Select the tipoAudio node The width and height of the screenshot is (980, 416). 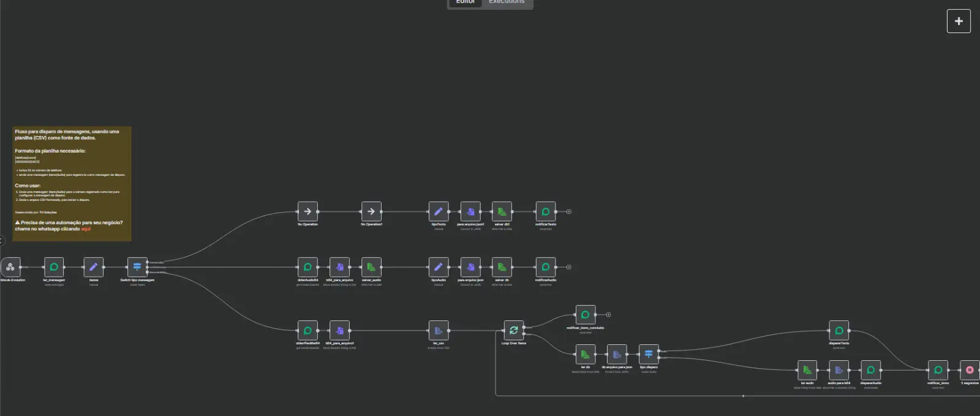click(439, 267)
